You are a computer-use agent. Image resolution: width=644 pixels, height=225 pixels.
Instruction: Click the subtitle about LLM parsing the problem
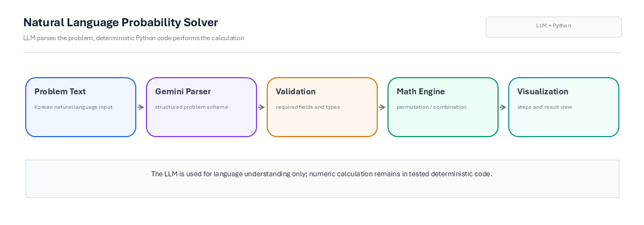(134, 38)
